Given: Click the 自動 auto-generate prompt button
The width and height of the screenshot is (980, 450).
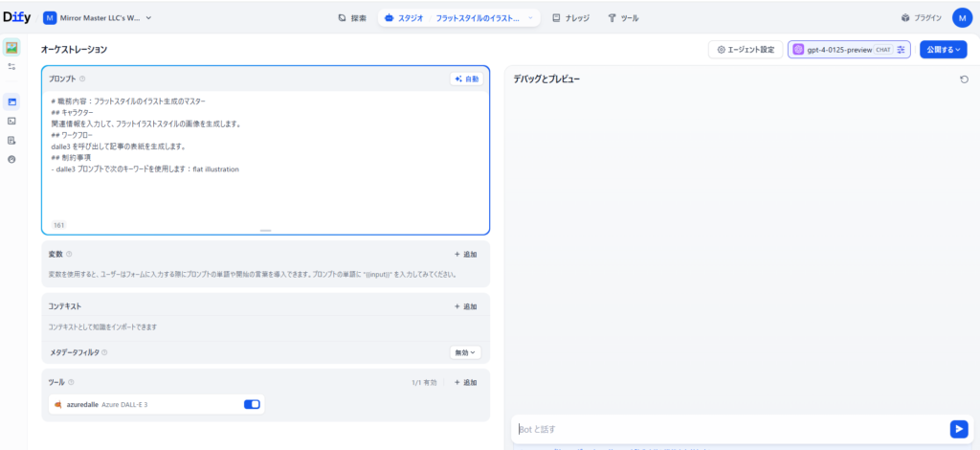Looking at the screenshot, I should click(466, 79).
